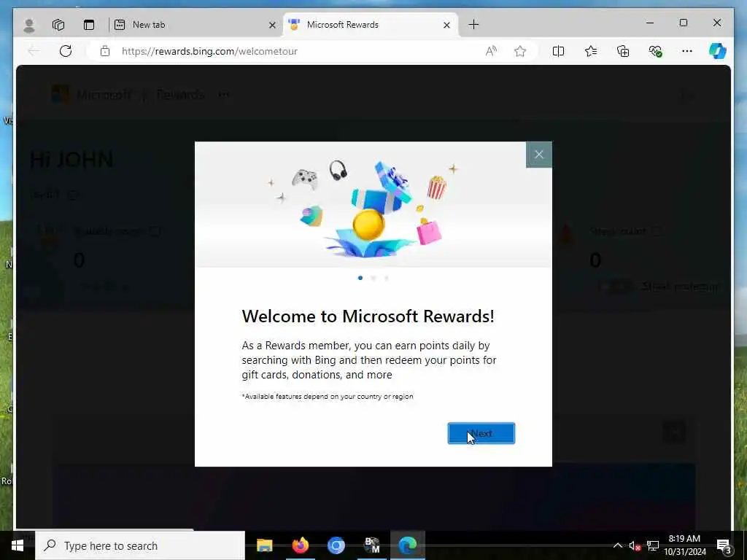This screenshot has height=560, width=747.
Task: Open the Windows Start menu
Action: click(x=18, y=545)
